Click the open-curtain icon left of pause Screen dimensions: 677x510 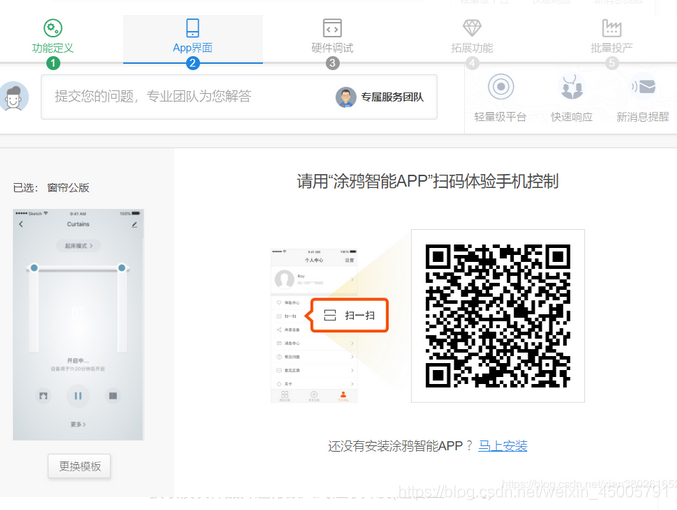coord(43,396)
